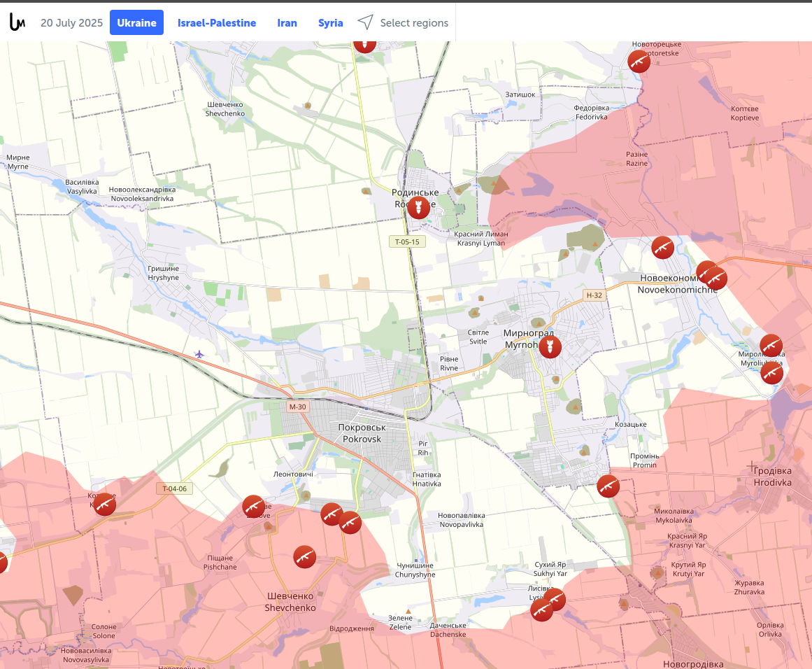Image resolution: width=812 pixels, height=669 pixels.
Task: Click the Dachenske village label
Action: (x=448, y=630)
